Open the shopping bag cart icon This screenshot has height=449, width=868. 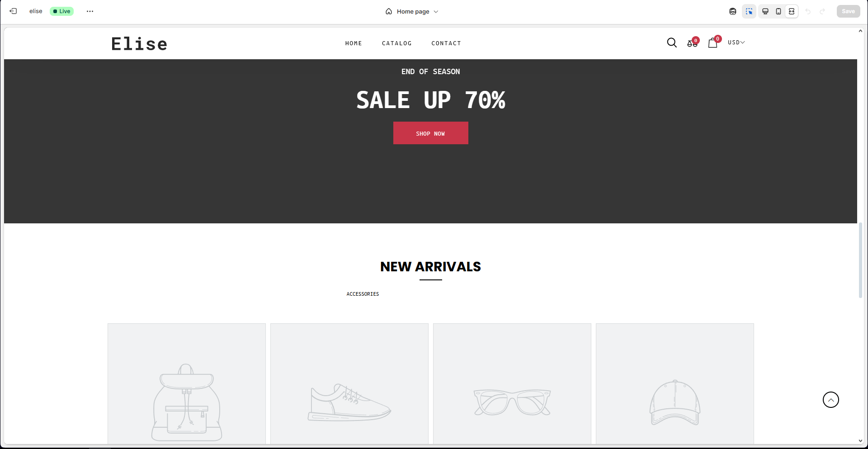[x=713, y=42]
